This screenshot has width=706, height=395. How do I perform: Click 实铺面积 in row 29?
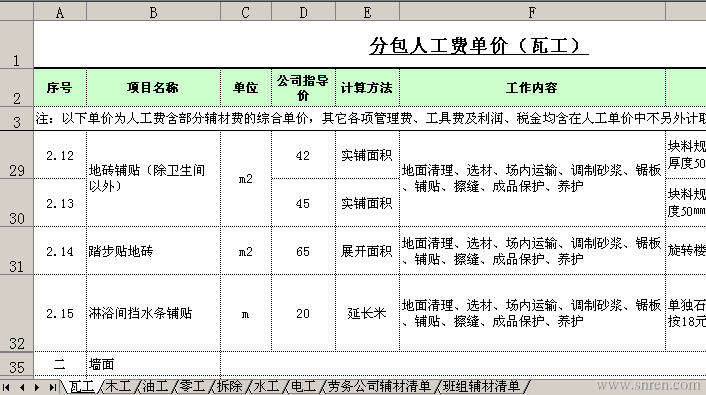(367, 155)
